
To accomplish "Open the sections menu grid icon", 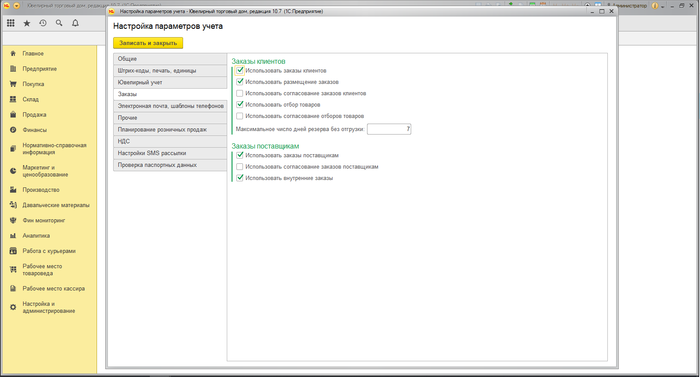I will point(11,23).
